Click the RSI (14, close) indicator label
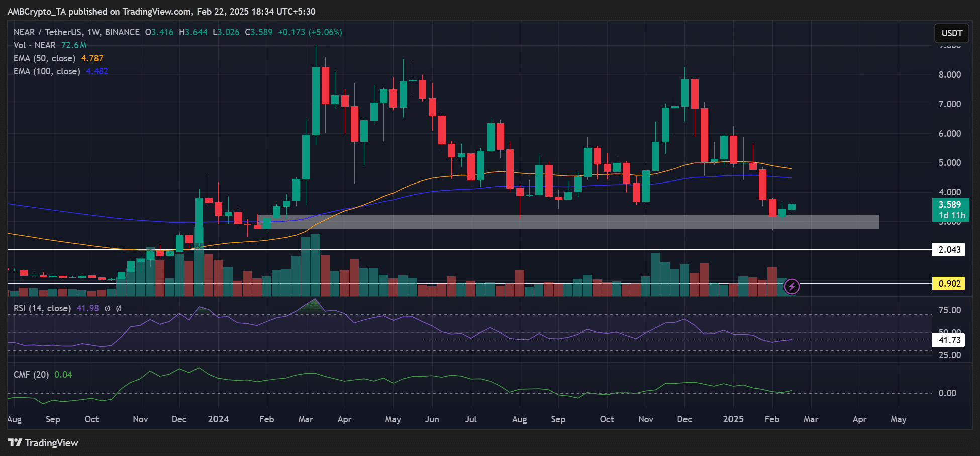The image size is (980, 456). point(42,308)
